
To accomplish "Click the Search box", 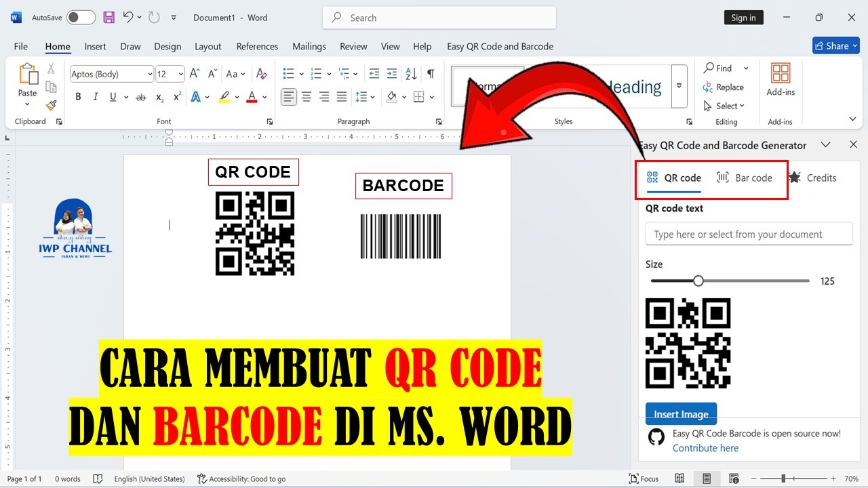I will 439,18.
